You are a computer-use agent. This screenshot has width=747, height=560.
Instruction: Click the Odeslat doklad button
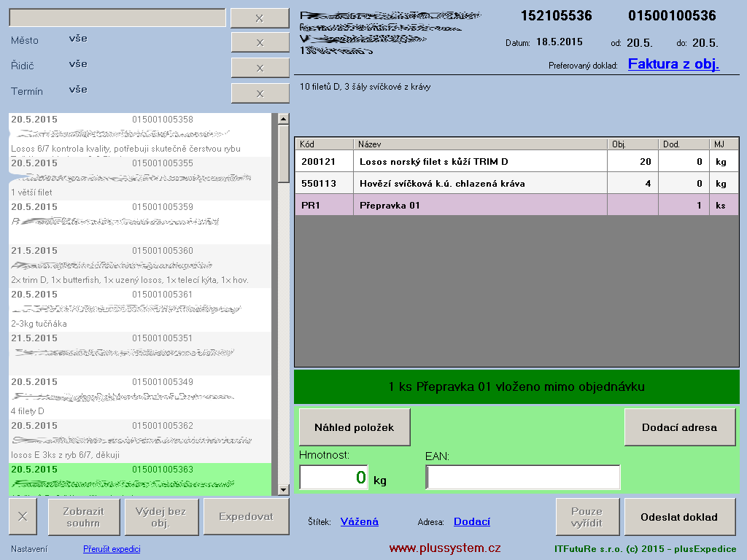(679, 517)
